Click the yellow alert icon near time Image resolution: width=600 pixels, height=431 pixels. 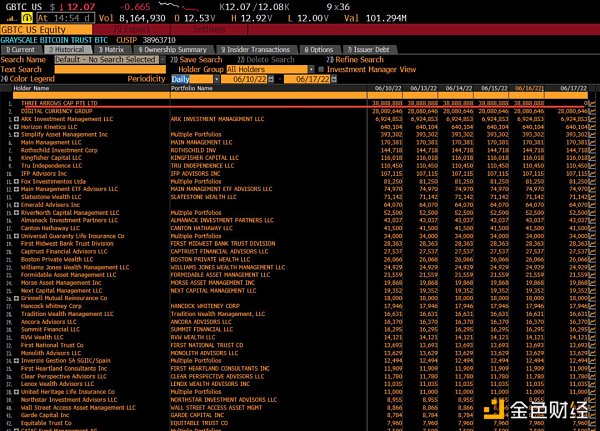27,18
